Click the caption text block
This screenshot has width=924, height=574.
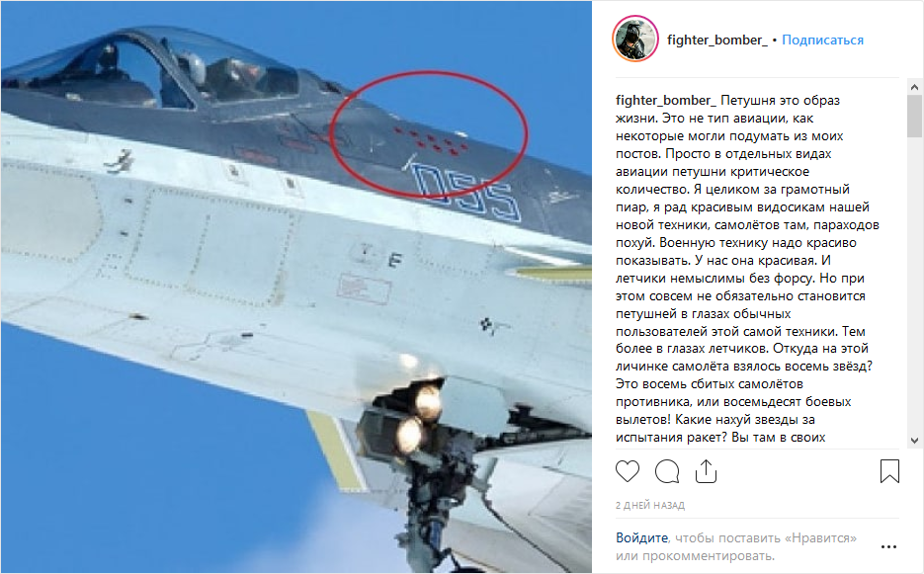click(748, 269)
